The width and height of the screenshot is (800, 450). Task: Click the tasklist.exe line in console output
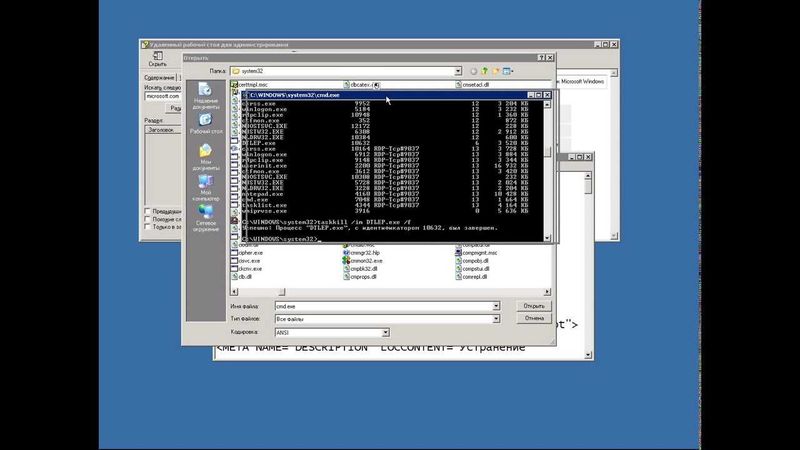(x=385, y=205)
